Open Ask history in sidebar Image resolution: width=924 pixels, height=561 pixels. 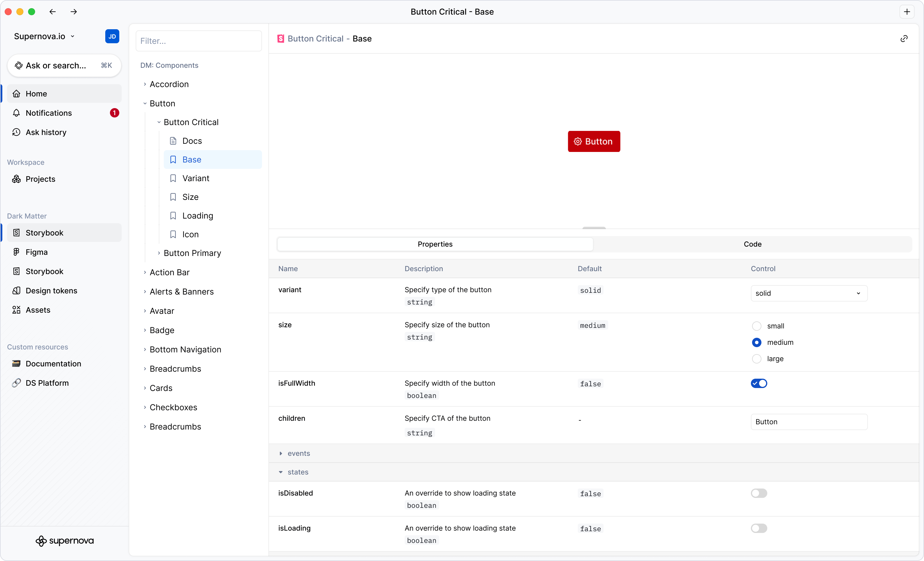point(46,132)
